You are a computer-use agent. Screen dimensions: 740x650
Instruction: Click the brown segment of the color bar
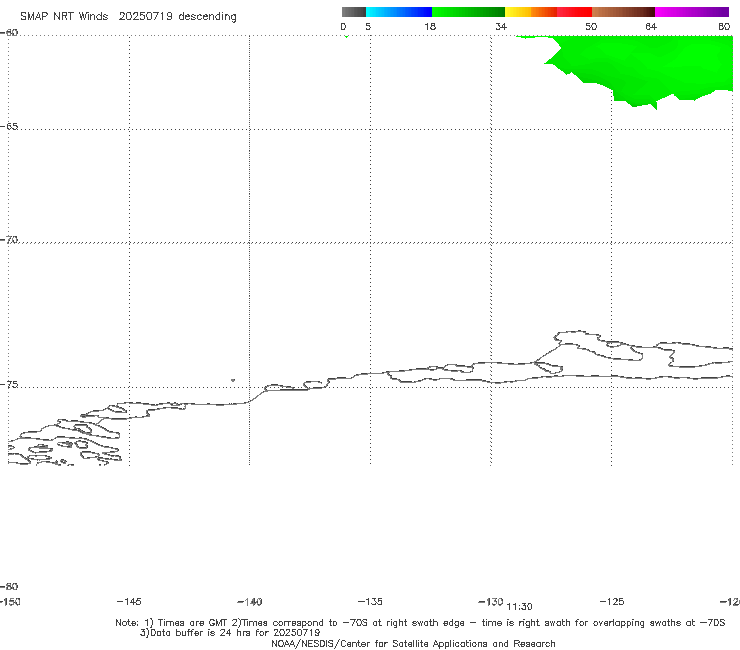click(x=623, y=12)
